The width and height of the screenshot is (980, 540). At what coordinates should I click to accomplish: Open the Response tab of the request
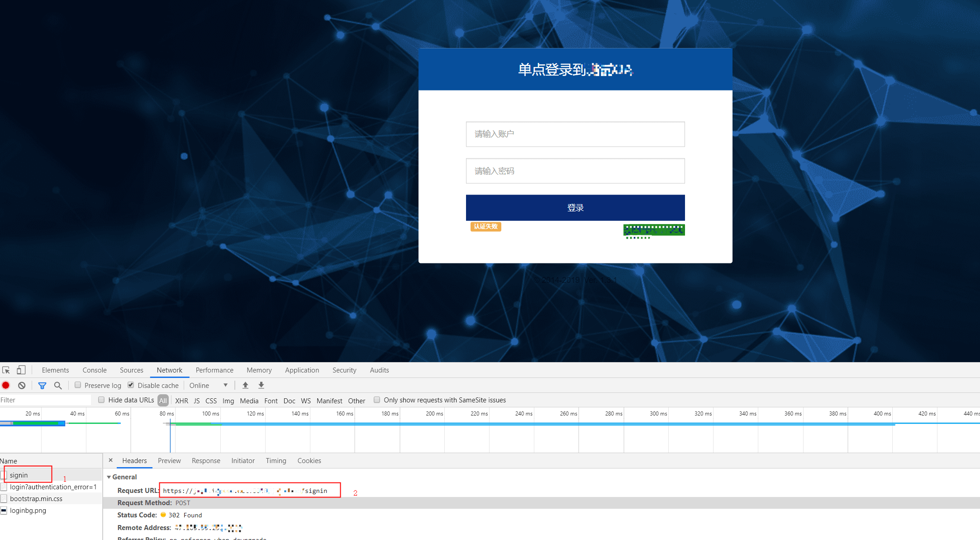tap(206, 461)
